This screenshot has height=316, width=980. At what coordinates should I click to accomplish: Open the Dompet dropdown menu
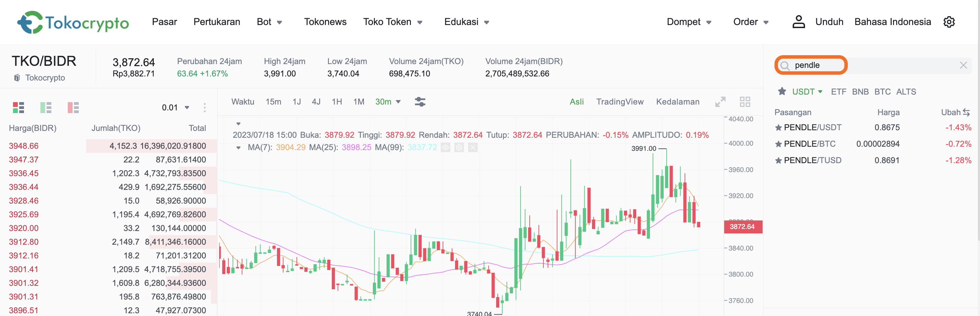[689, 22]
